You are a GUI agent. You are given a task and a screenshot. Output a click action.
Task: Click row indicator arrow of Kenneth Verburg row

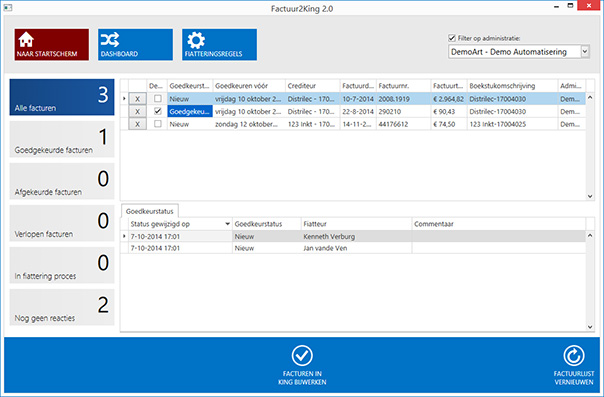pyautogui.click(x=124, y=236)
